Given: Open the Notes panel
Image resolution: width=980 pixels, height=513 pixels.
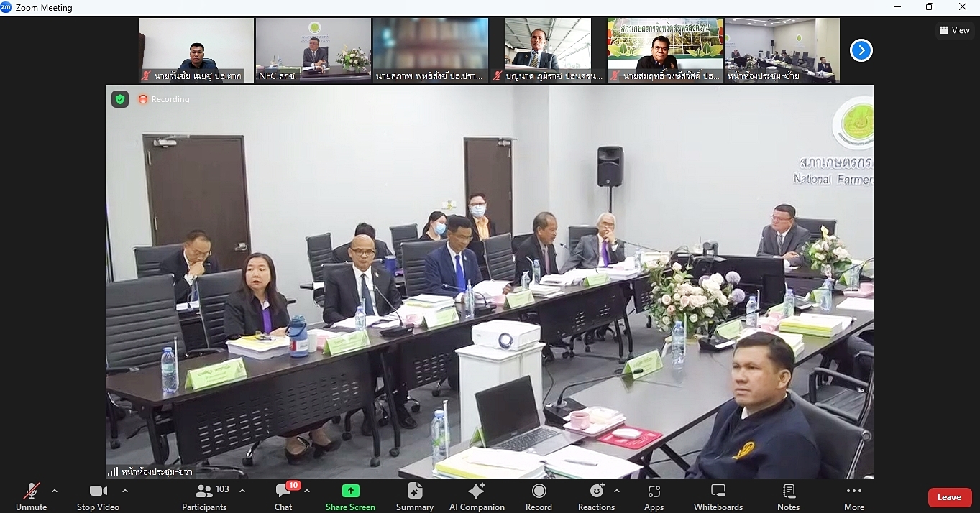Looking at the screenshot, I should [788, 496].
